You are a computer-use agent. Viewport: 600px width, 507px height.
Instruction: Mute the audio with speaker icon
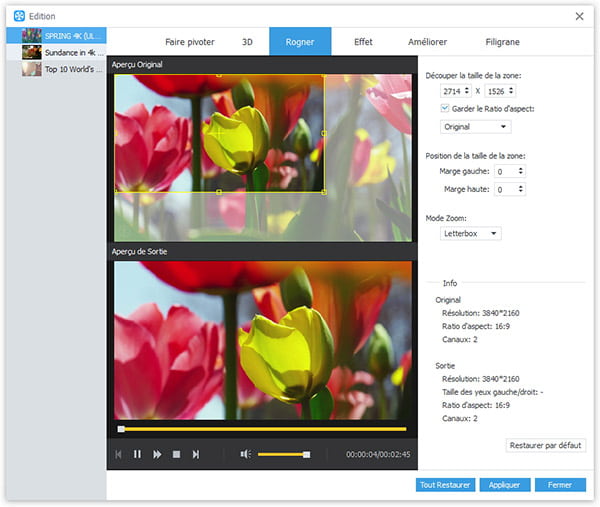point(245,454)
